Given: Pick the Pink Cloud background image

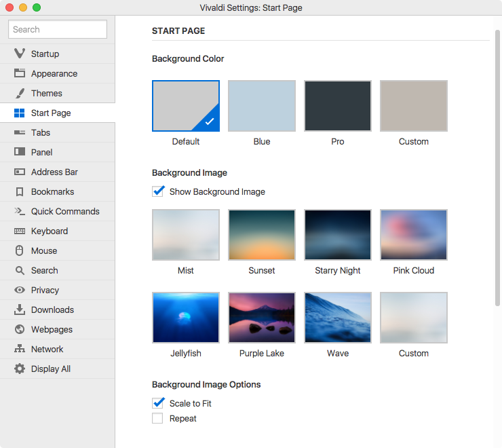Looking at the screenshot, I should coord(413,235).
